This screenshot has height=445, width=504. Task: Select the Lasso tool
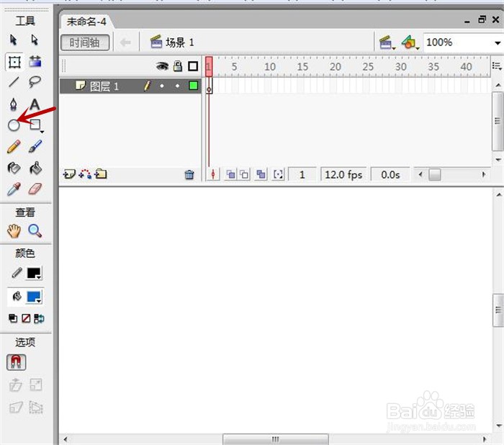coord(35,82)
